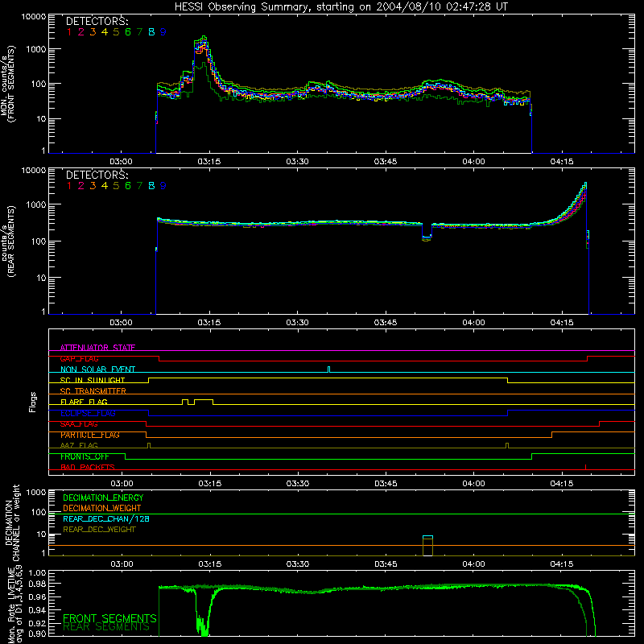644x644 pixels.
Task: Click 04:00 tick label under rear segments plot
Action: [473, 323]
